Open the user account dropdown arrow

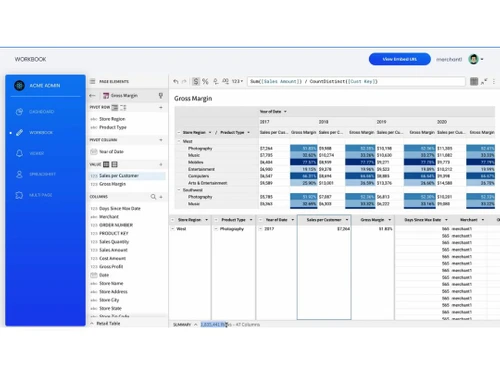tap(482, 59)
